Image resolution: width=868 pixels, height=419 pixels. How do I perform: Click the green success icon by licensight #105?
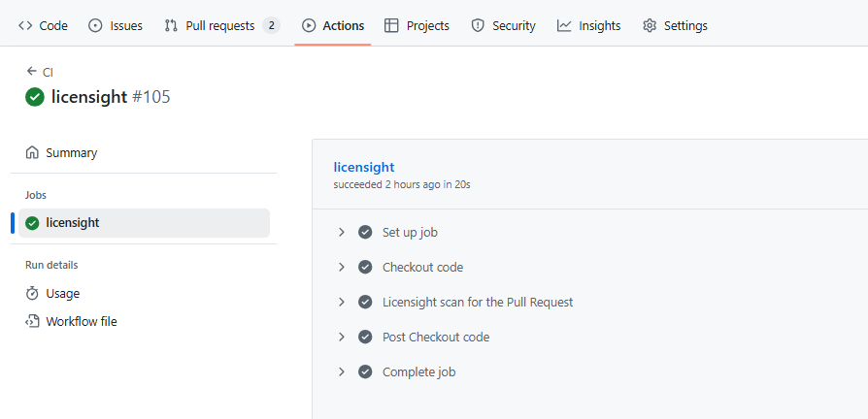point(34,97)
